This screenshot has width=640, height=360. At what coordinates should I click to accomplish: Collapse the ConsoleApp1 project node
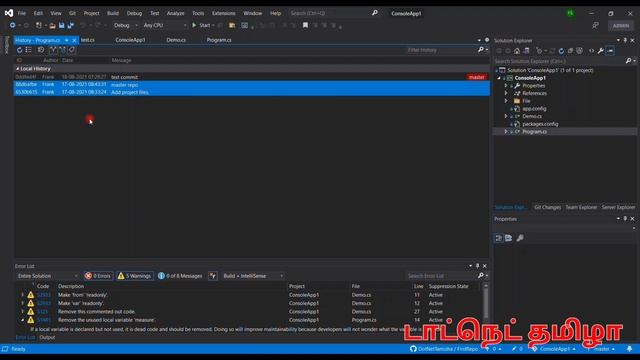[499, 78]
